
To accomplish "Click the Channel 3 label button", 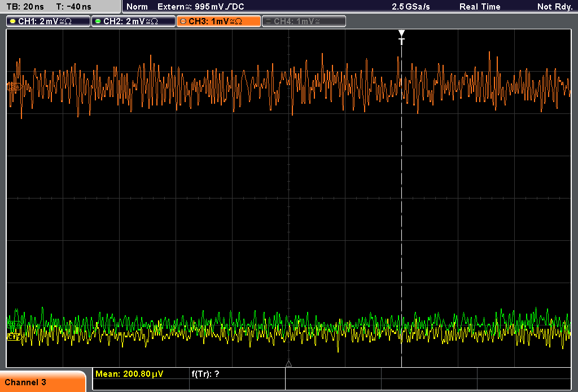I will [42, 382].
